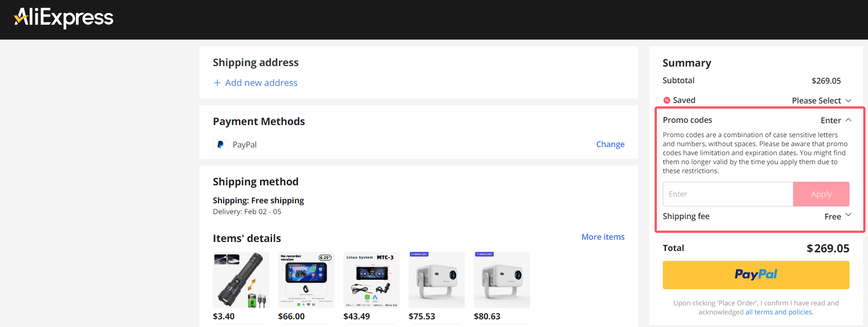Viewport: 868px width, 327px height.
Task: Click the $43.49 price
Action: (x=356, y=316)
